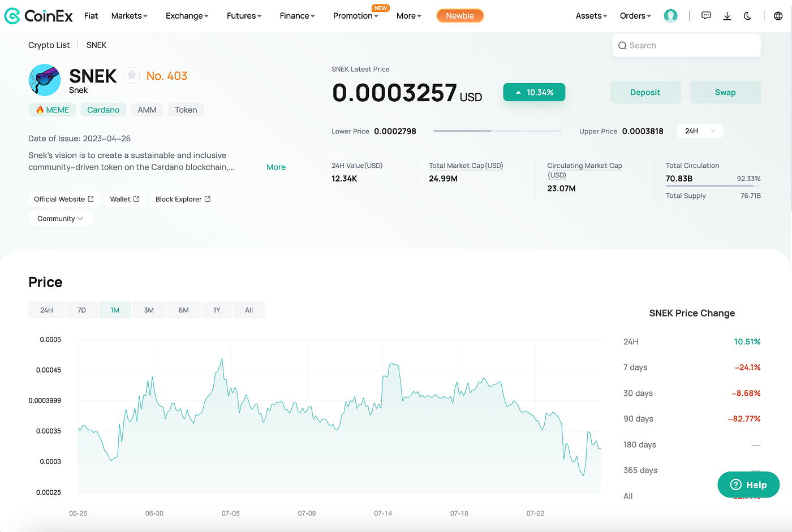Screen dimensions: 792x532
Task: Expand the Finance menu
Action: point(297,16)
